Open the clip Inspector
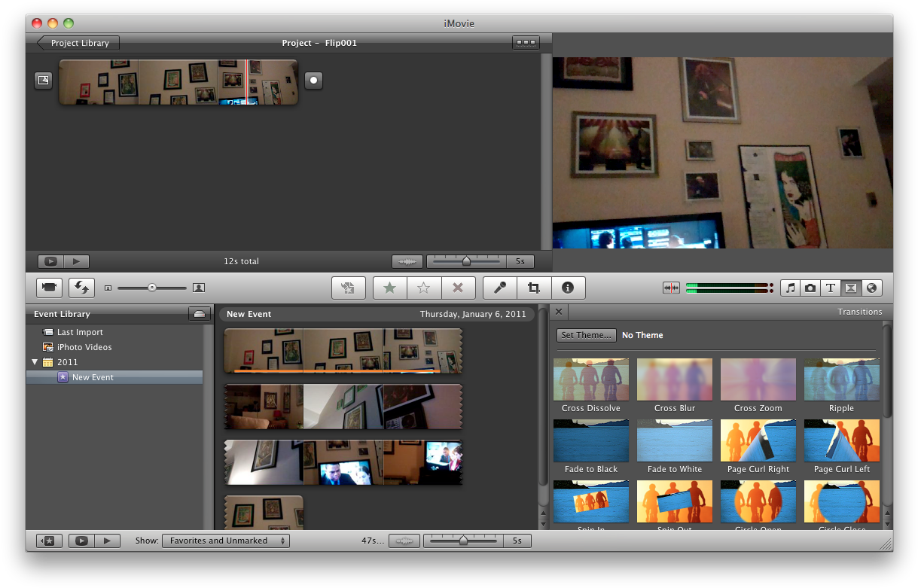 coord(568,288)
